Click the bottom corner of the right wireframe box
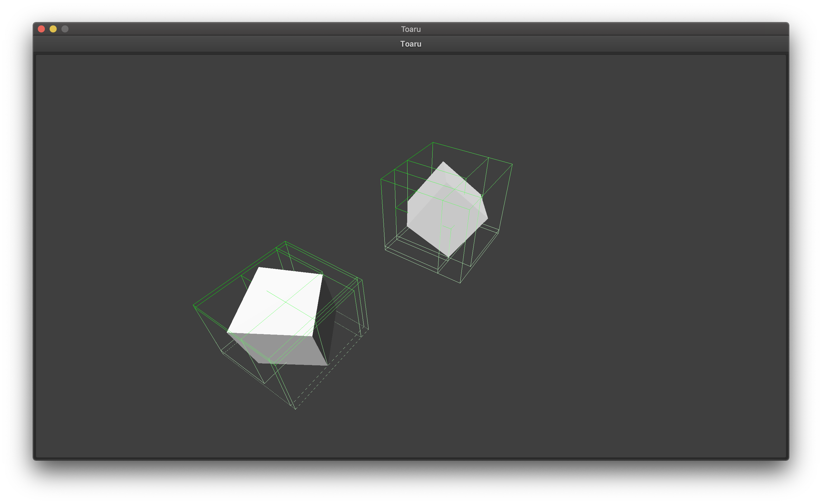The image size is (822, 504). (x=460, y=283)
